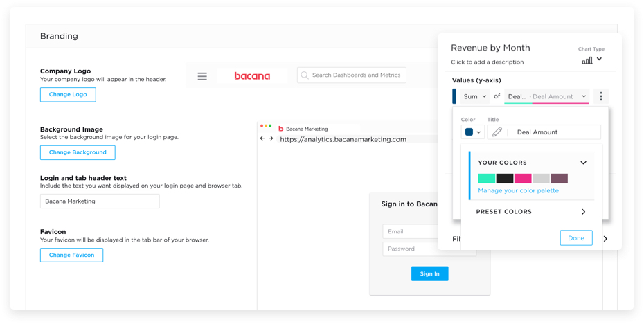The image size is (644, 324).
Task: Open Manage your color palette link
Action: [x=518, y=190]
